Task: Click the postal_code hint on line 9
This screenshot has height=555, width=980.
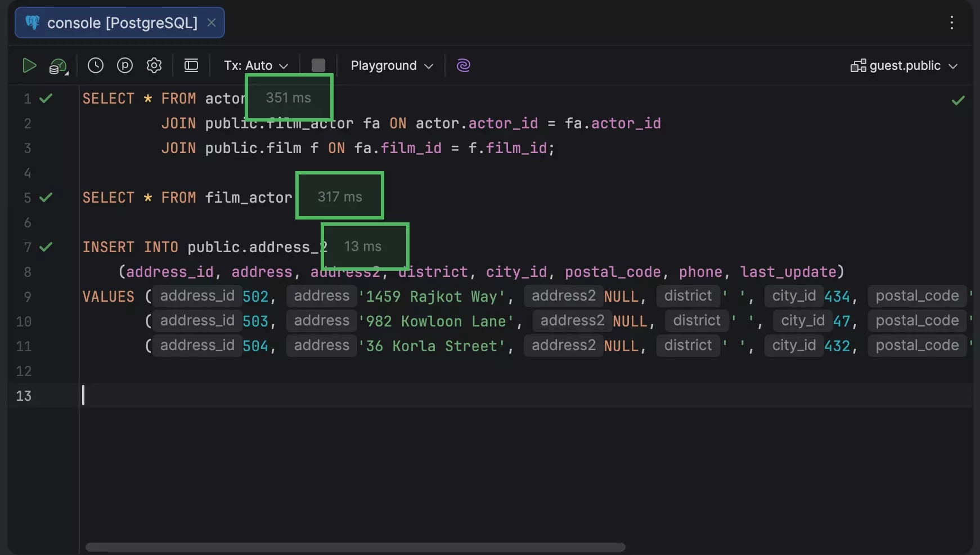Action: click(917, 296)
